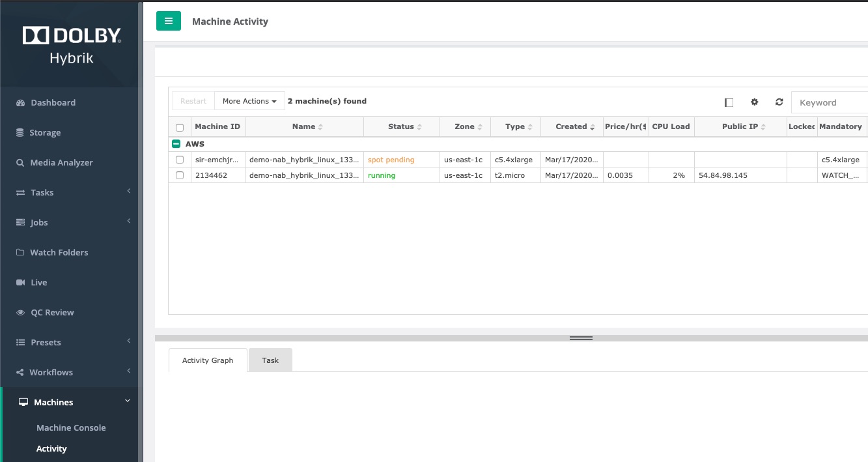Sort by Name column arrows
The height and width of the screenshot is (462, 868).
coord(320,127)
